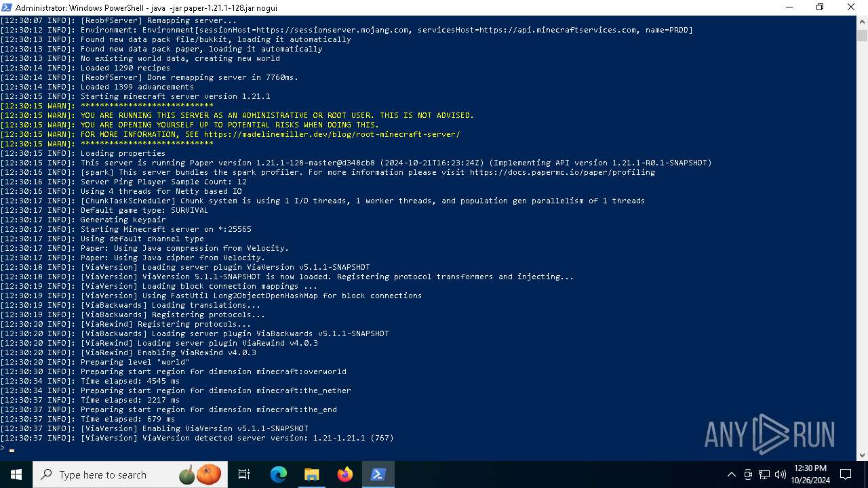Click the 'minecraft:overworld' dimension line
The width and height of the screenshot is (868, 488).
[173, 371]
